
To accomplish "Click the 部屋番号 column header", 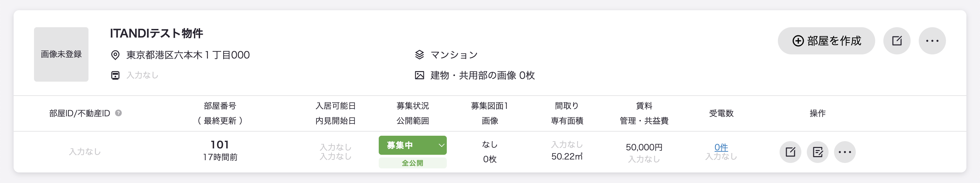I will (x=220, y=106).
